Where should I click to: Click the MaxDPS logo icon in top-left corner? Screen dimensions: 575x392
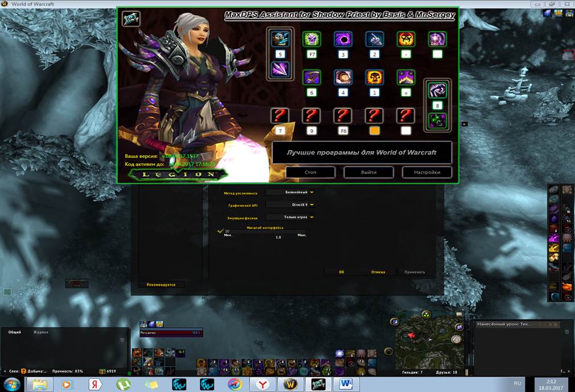[131, 18]
